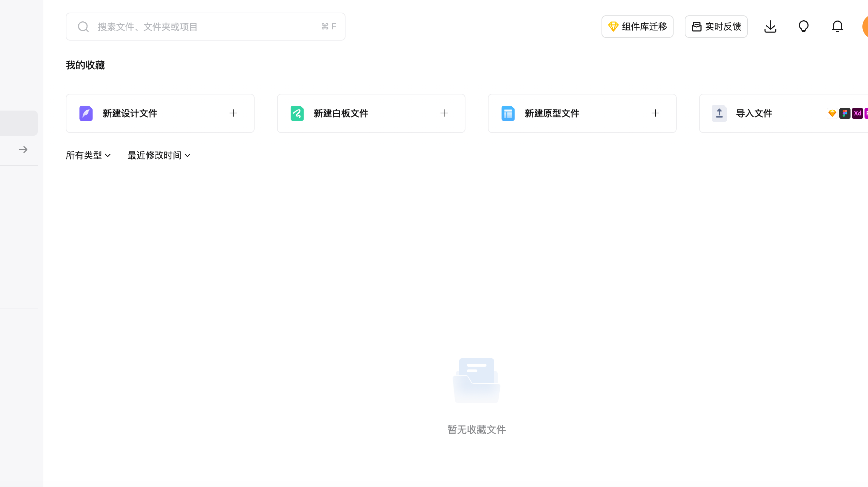
Task: Open the notifications bell
Action: [x=837, y=27]
